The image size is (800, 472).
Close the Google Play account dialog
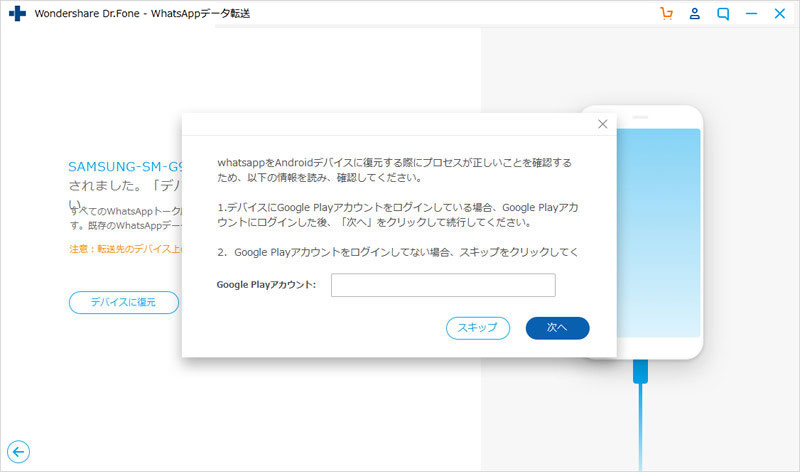[603, 124]
